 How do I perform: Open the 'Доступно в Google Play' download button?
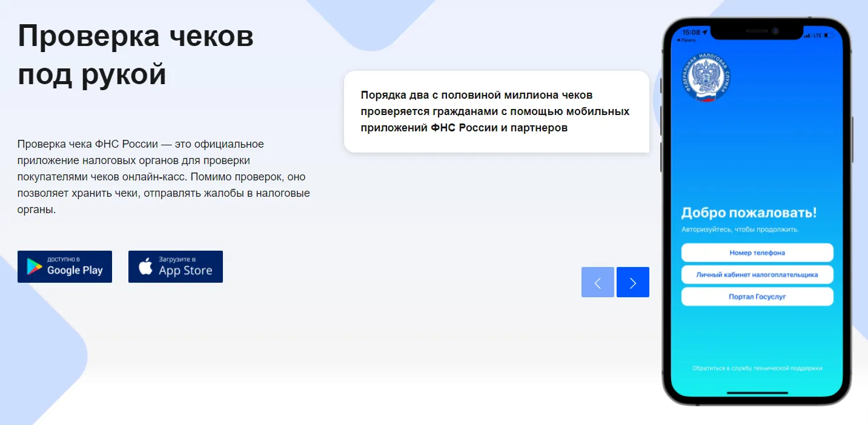coord(65,266)
